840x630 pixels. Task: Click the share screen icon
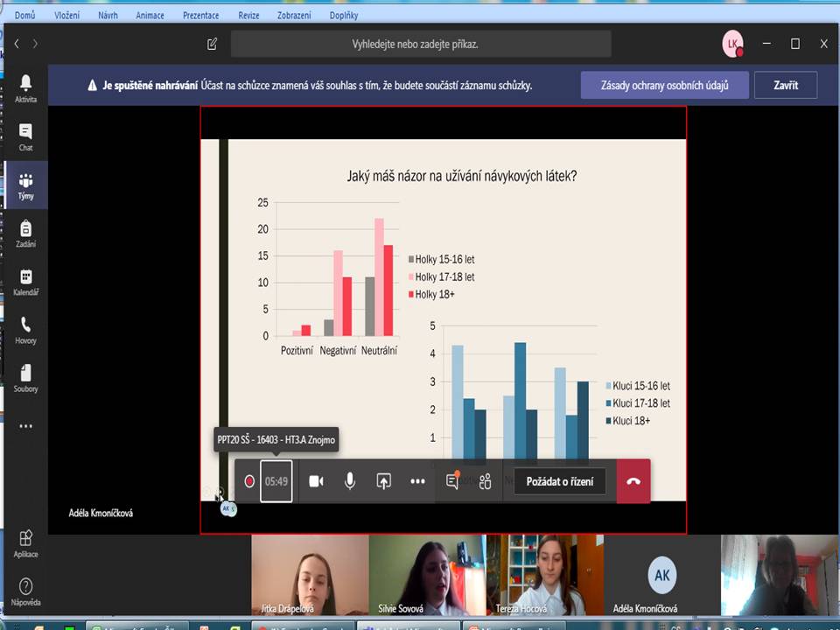click(x=383, y=481)
